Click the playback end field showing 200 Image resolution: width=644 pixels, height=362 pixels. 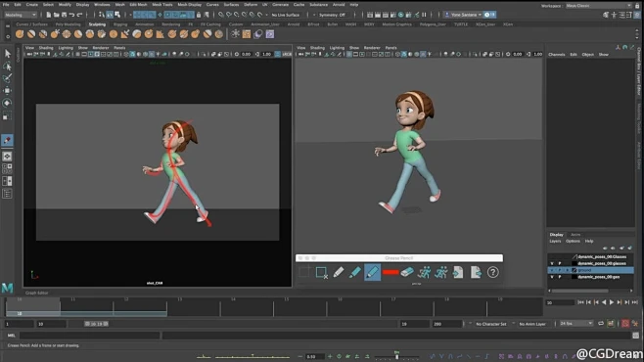tap(447, 324)
